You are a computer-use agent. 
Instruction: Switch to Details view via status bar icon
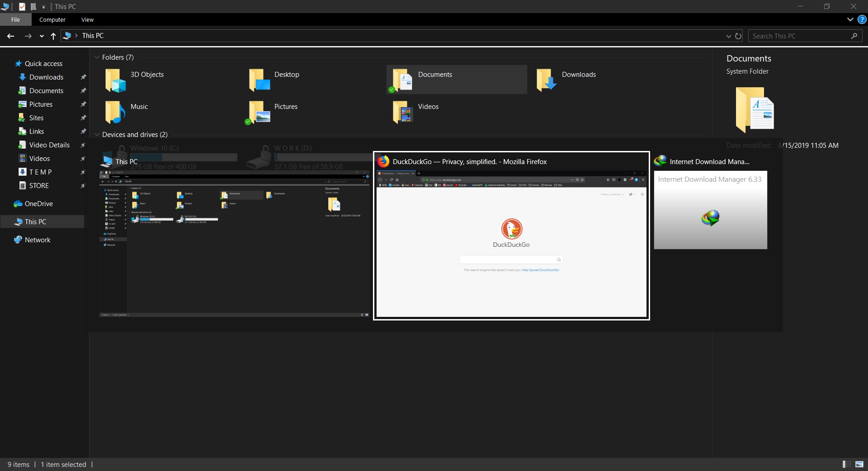tap(847, 464)
